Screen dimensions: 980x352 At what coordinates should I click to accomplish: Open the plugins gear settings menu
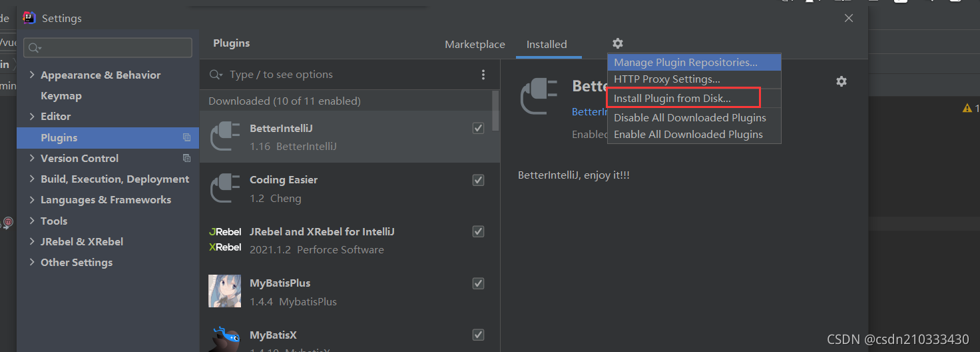[x=618, y=43]
